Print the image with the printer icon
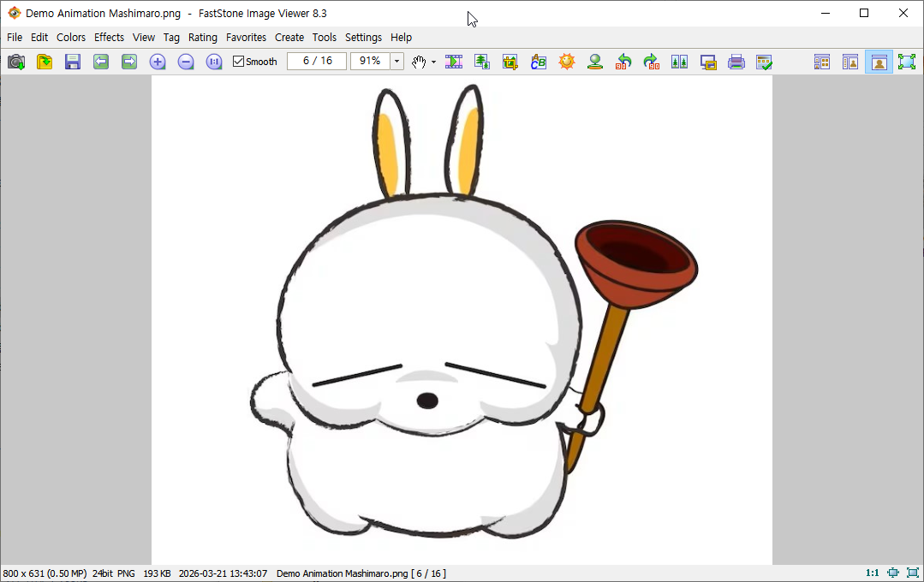 736,62
